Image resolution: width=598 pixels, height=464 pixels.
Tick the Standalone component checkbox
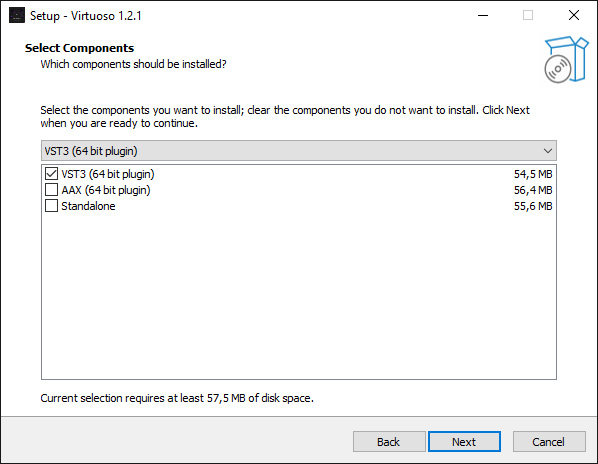click(x=51, y=206)
